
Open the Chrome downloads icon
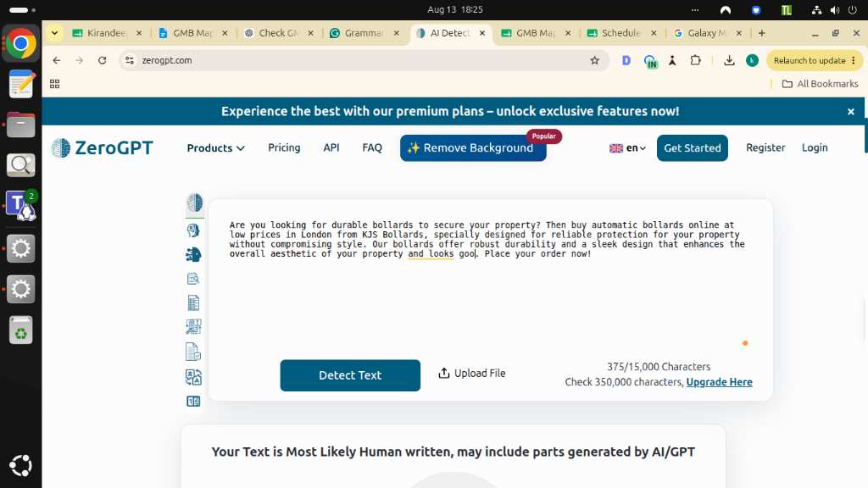[729, 60]
